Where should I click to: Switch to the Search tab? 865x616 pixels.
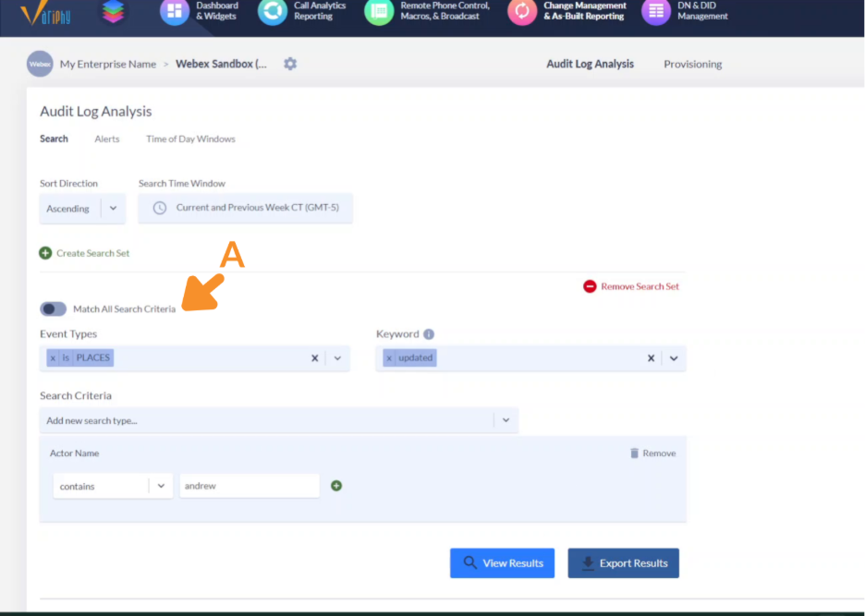click(54, 139)
